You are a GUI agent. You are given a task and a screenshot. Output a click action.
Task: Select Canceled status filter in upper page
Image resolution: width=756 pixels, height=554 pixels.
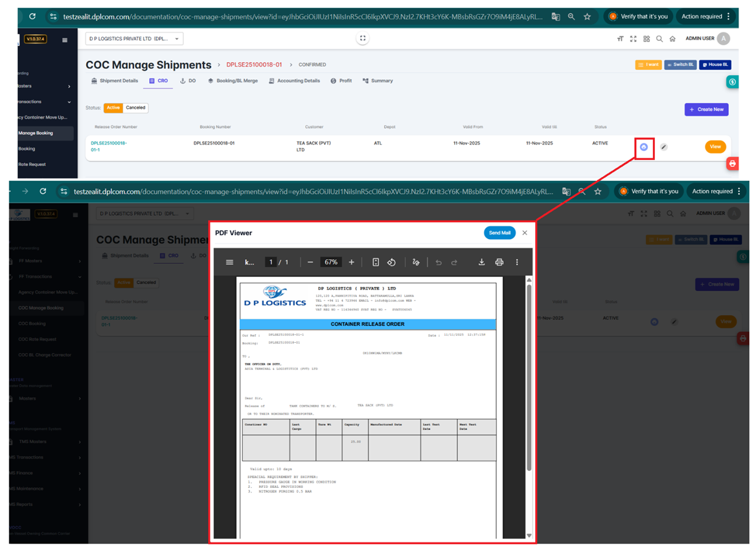point(135,108)
